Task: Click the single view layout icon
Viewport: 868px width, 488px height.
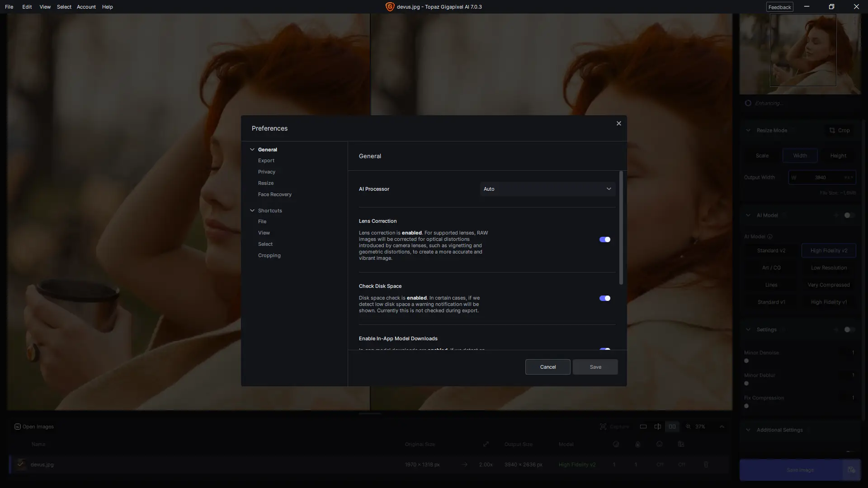Action: (x=643, y=427)
